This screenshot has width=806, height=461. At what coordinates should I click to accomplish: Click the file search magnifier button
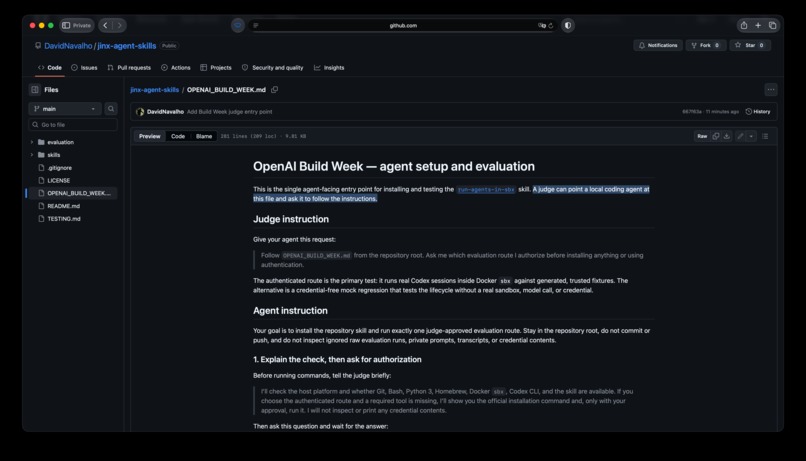click(x=111, y=109)
